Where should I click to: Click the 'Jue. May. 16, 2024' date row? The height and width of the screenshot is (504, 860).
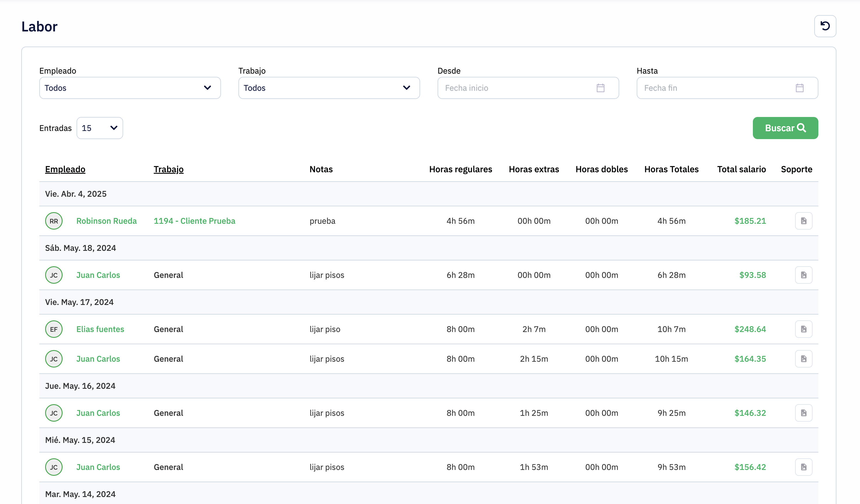tap(429, 386)
